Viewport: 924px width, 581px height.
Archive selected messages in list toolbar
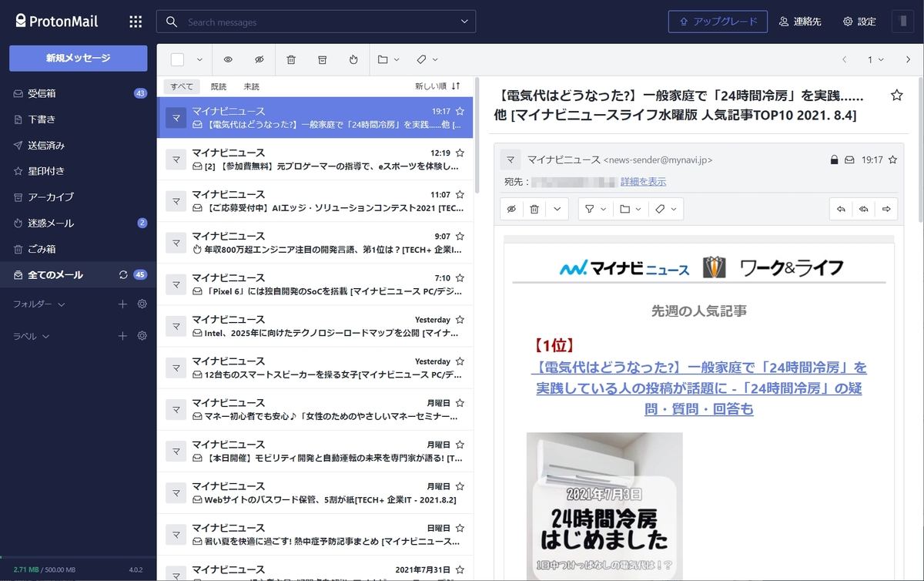(323, 59)
